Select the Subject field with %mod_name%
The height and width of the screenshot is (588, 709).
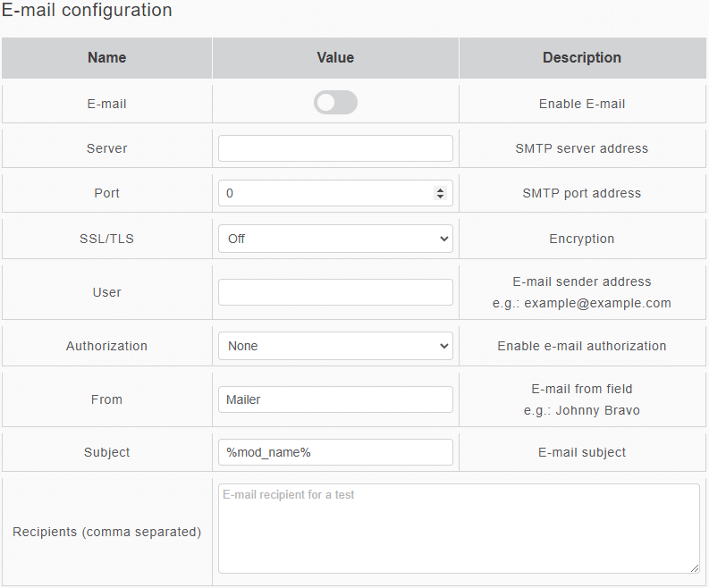tap(335, 452)
